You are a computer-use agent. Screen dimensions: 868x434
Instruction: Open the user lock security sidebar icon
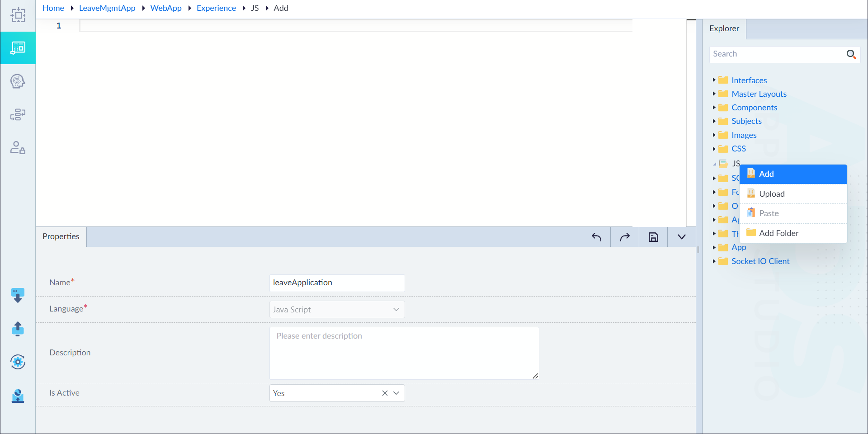pos(18,148)
